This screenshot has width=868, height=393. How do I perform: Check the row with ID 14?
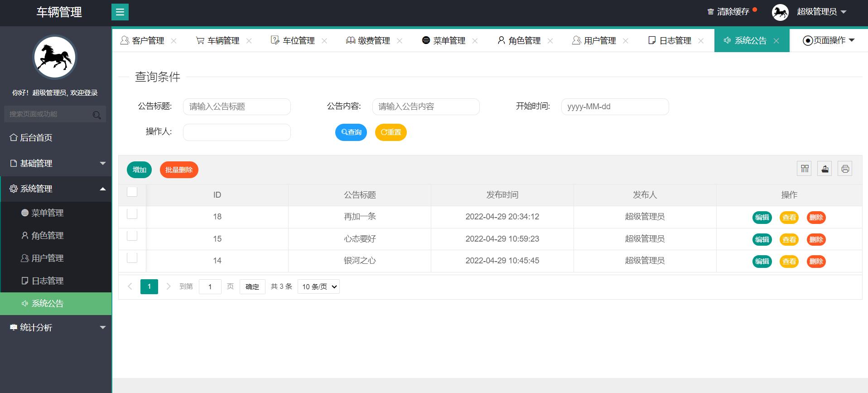click(132, 258)
